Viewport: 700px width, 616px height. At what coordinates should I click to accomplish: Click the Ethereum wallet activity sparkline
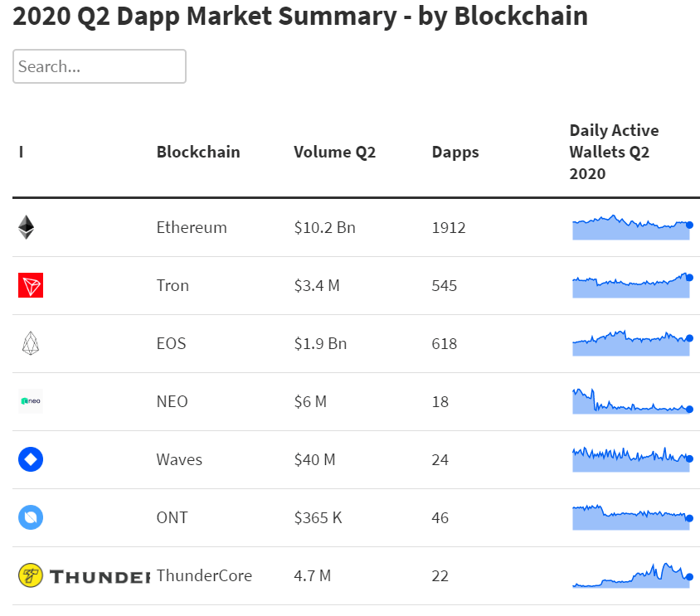pyautogui.click(x=630, y=228)
